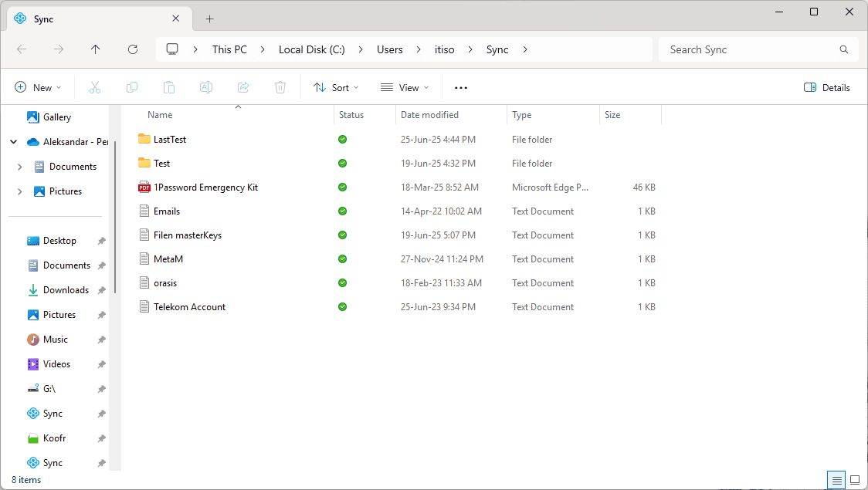Open Videos quick access item
This screenshot has height=490, width=868.
[x=56, y=364]
